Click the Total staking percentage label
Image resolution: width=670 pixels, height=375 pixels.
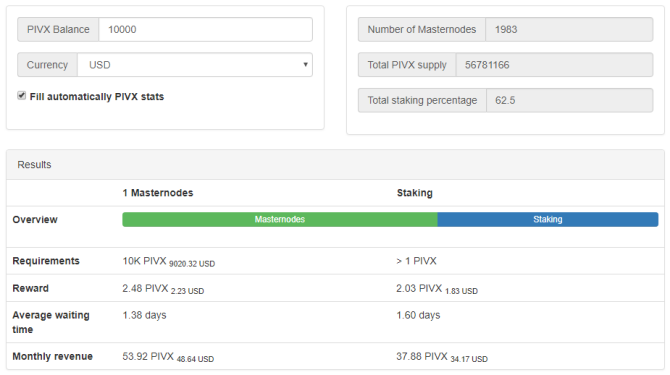coord(423,100)
